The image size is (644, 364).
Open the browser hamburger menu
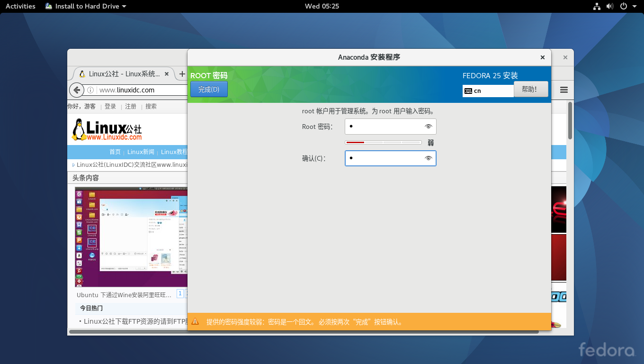[x=563, y=90]
